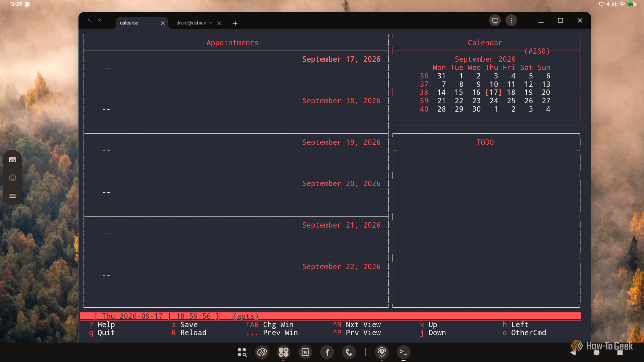644x362 pixels.
Task: Launch the striped circle app in taskbar
Action: click(x=262, y=352)
